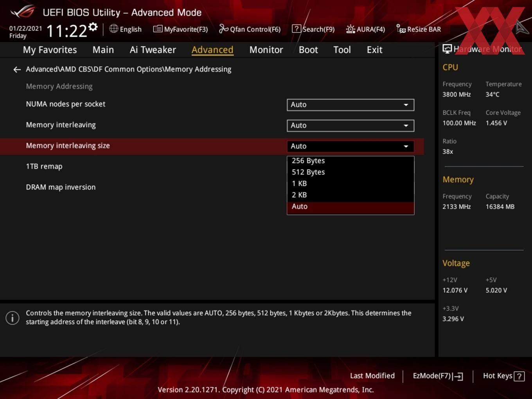Click Last Modified button
This screenshot has width=532, height=399.
pos(372,376)
